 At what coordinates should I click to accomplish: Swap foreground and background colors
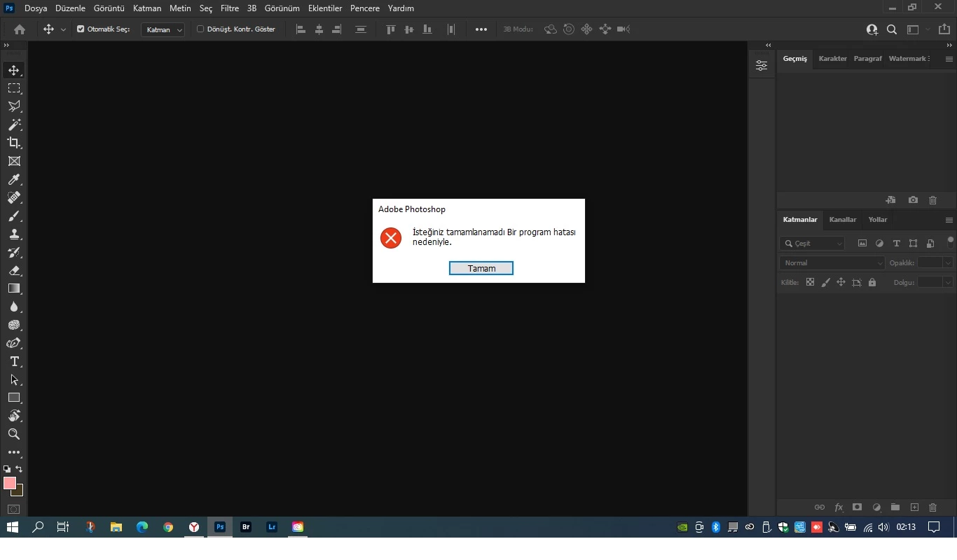(x=19, y=469)
